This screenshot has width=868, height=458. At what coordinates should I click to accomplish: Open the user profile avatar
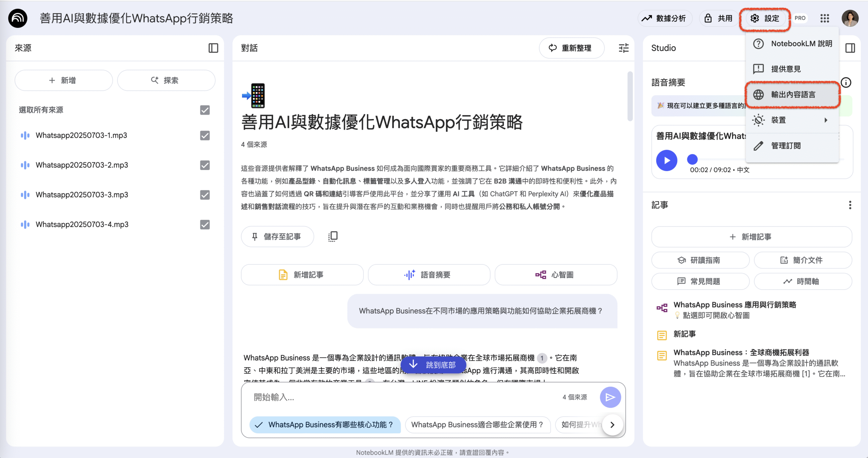point(850,18)
